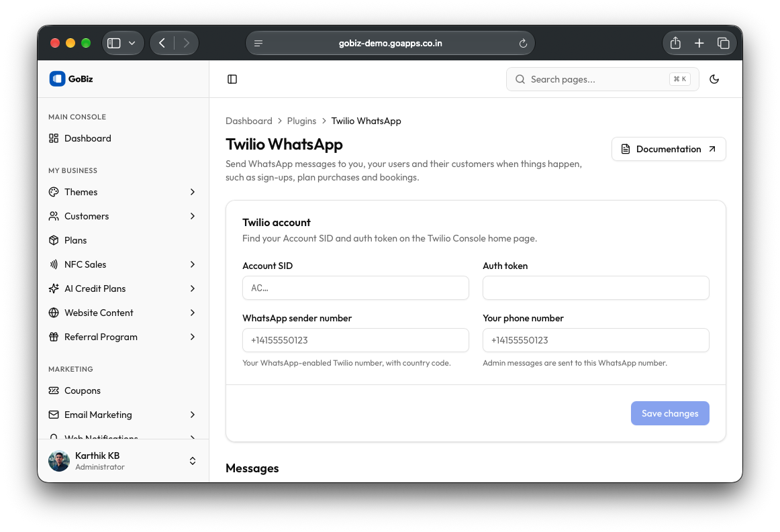Click the GoBiz logo icon
The image size is (780, 532).
click(x=57, y=78)
